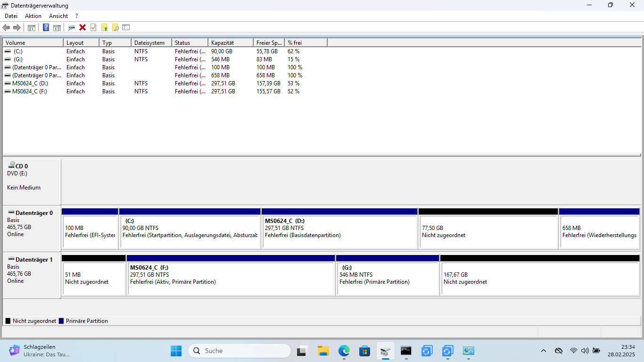644x362 pixels.
Task: Select the 658 MB Wiederherstellungs partition block
Action: pyautogui.click(x=599, y=229)
